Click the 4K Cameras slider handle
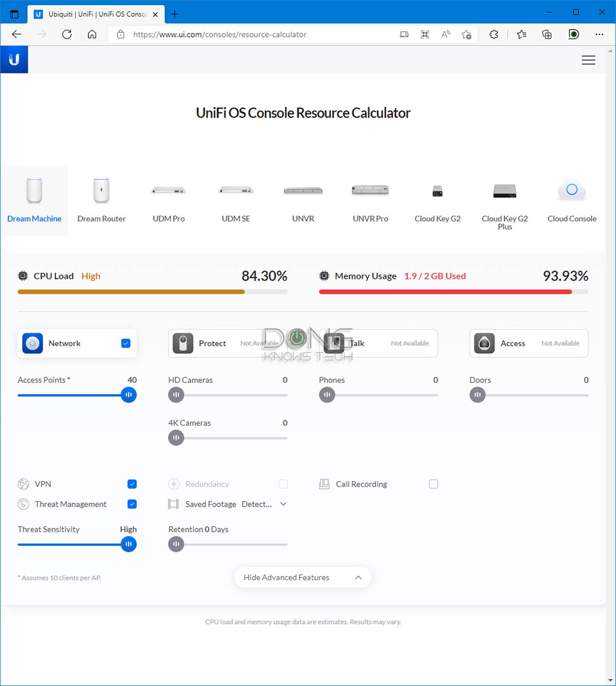Image resolution: width=616 pixels, height=686 pixels. pyautogui.click(x=176, y=438)
